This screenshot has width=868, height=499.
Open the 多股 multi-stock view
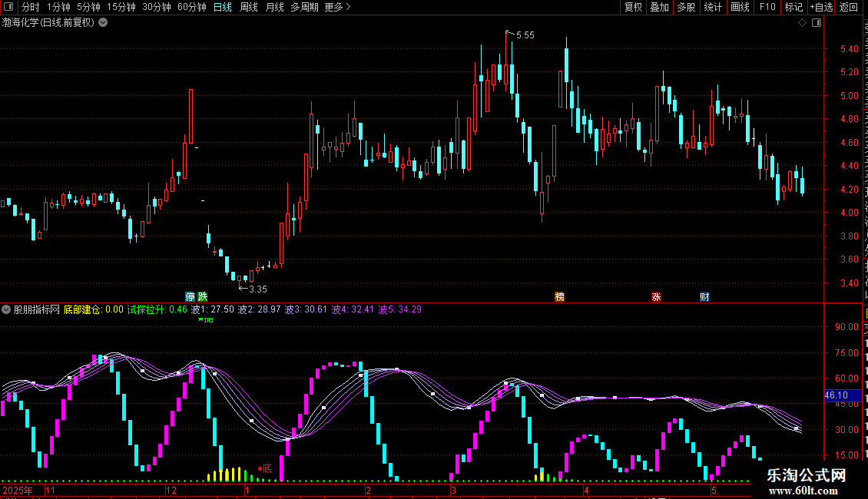tap(686, 7)
